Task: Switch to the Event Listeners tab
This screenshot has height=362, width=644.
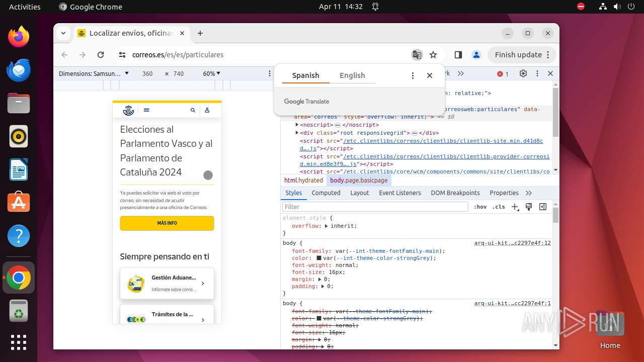Action: 400,193
